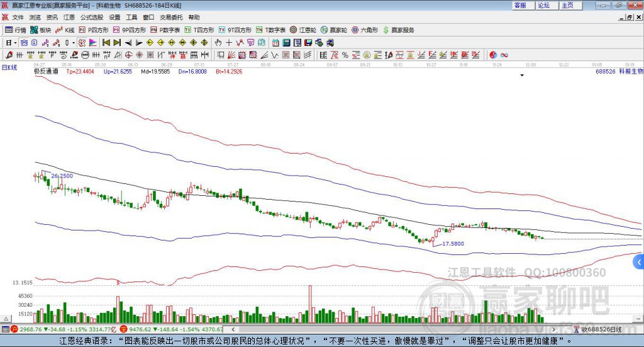Screen dimensions: 644x347
Task: Select the crosshair cursor tool
Action: pos(229,43)
